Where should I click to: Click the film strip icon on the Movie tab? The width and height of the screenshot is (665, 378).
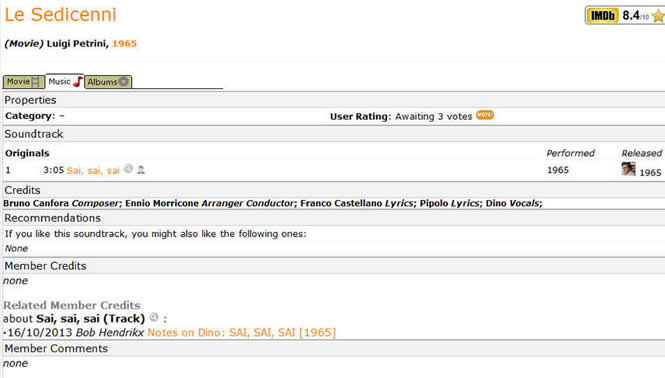pyautogui.click(x=36, y=81)
